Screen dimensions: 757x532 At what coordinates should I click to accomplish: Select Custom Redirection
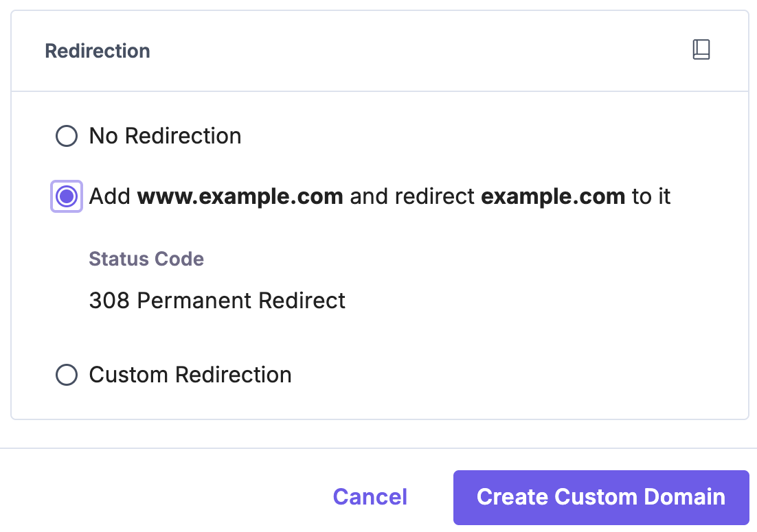pyautogui.click(x=66, y=375)
